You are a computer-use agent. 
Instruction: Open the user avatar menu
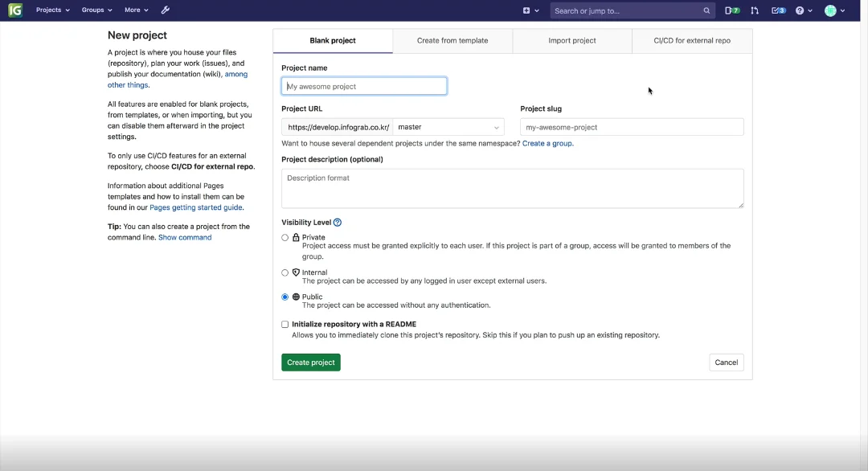pos(834,10)
